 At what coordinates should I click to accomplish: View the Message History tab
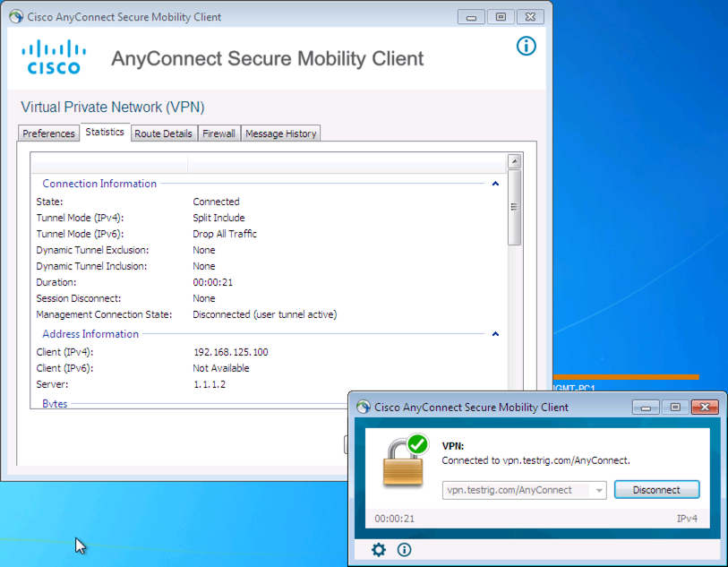pyautogui.click(x=281, y=133)
